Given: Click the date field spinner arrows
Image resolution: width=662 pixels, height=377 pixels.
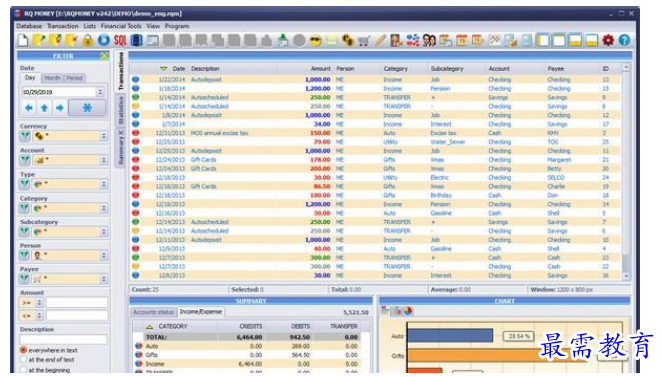Looking at the screenshot, I should click(x=100, y=92).
